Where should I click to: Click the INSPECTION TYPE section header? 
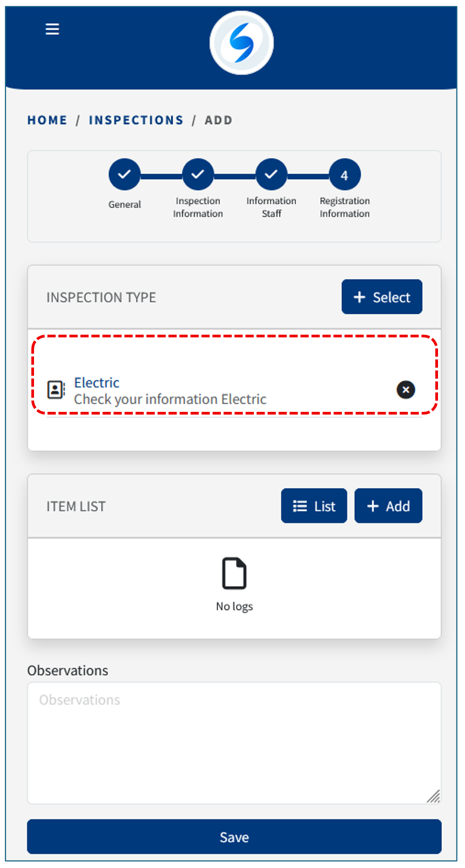pyautogui.click(x=101, y=297)
